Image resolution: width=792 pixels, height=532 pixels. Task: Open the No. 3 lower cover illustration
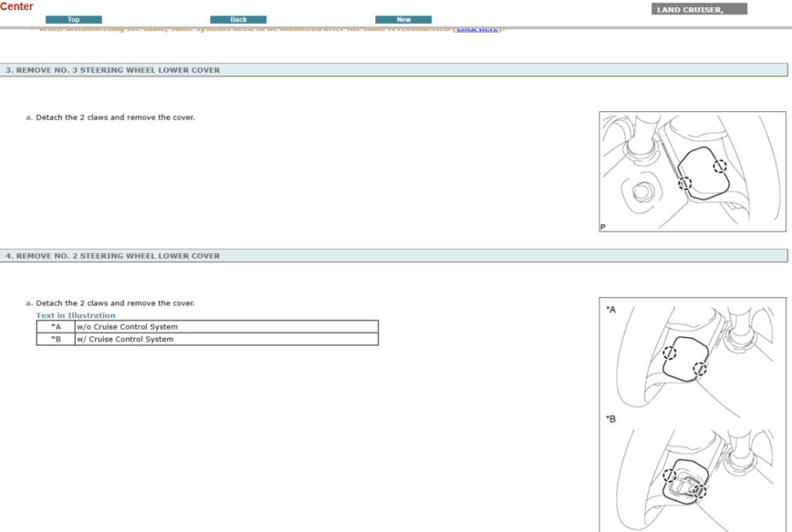[692, 172]
